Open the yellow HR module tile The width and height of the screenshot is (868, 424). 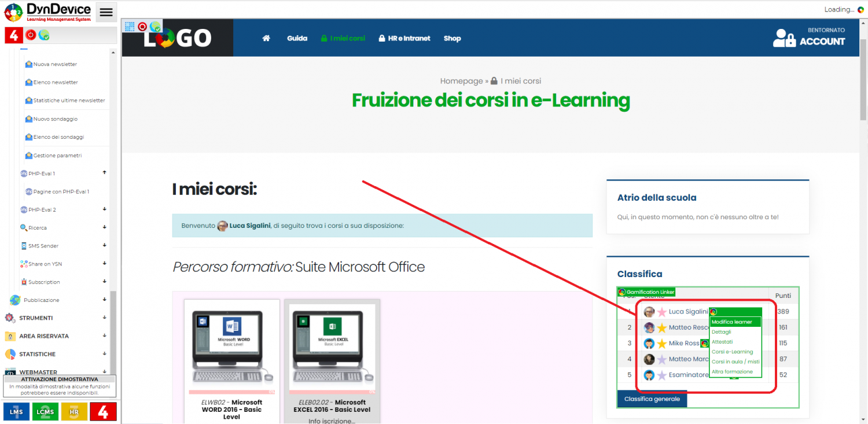click(x=74, y=412)
